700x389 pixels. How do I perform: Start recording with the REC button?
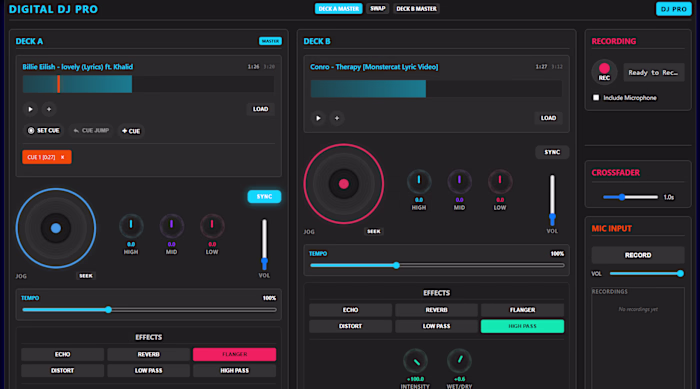(604, 72)
